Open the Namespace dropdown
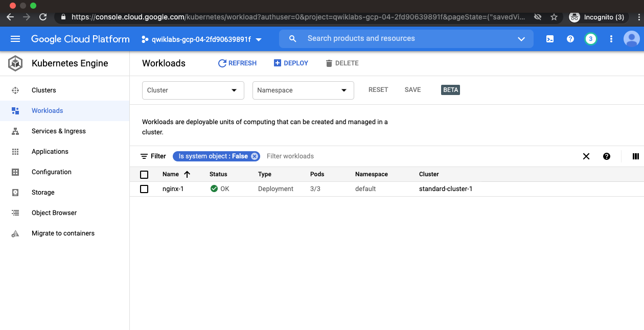The image size is (644, 330). (x=303, y=90)
